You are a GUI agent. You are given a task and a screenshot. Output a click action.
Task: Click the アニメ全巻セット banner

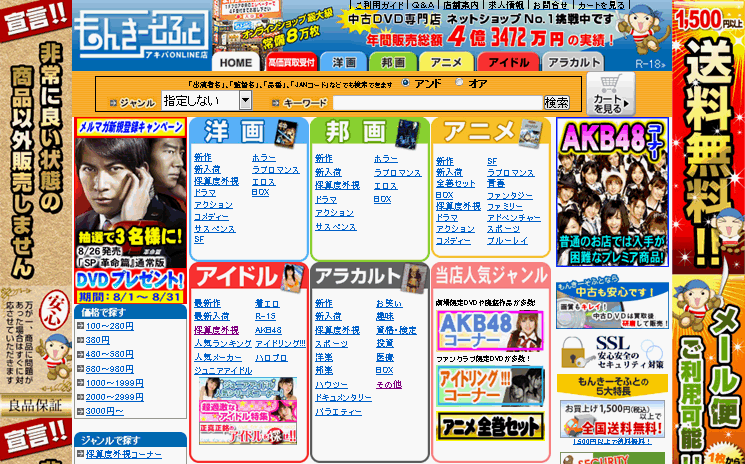(490, 426)
